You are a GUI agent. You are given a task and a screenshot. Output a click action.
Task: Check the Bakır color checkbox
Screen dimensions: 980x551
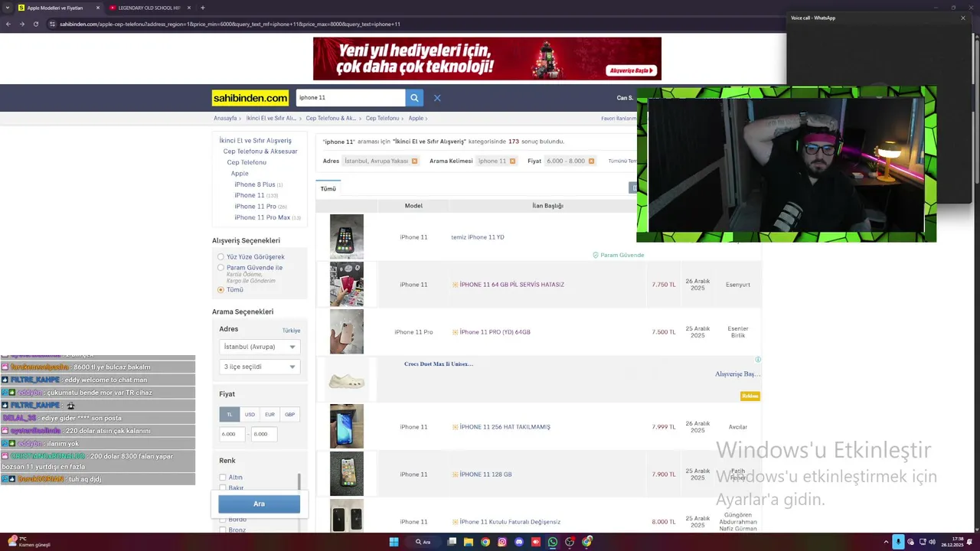click(x=223, y=487)
